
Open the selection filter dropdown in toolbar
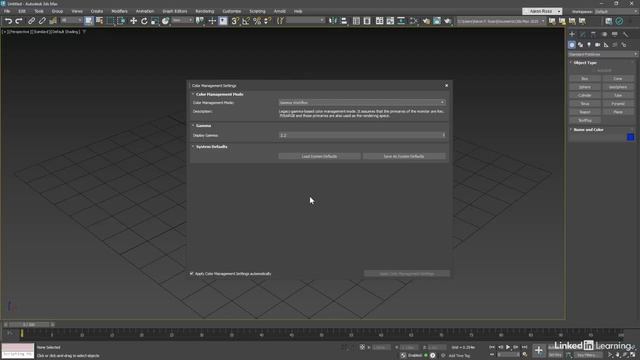71,20
